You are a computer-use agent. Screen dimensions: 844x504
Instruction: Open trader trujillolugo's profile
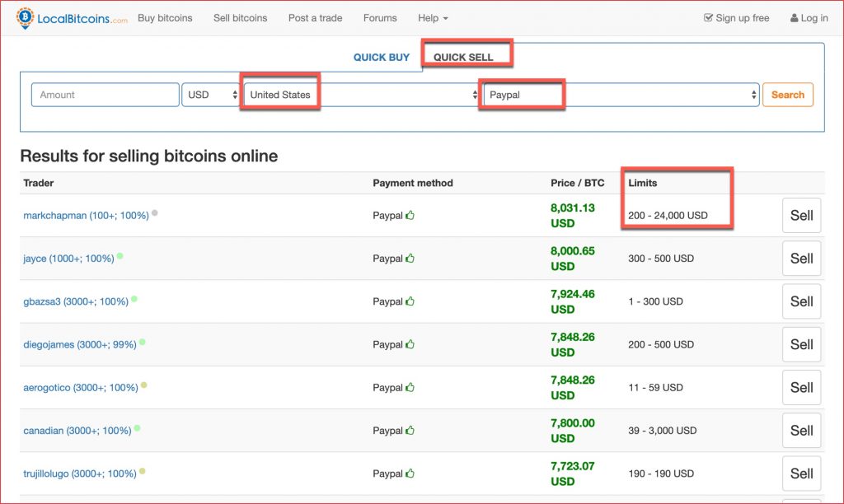[x=80, y=474]
